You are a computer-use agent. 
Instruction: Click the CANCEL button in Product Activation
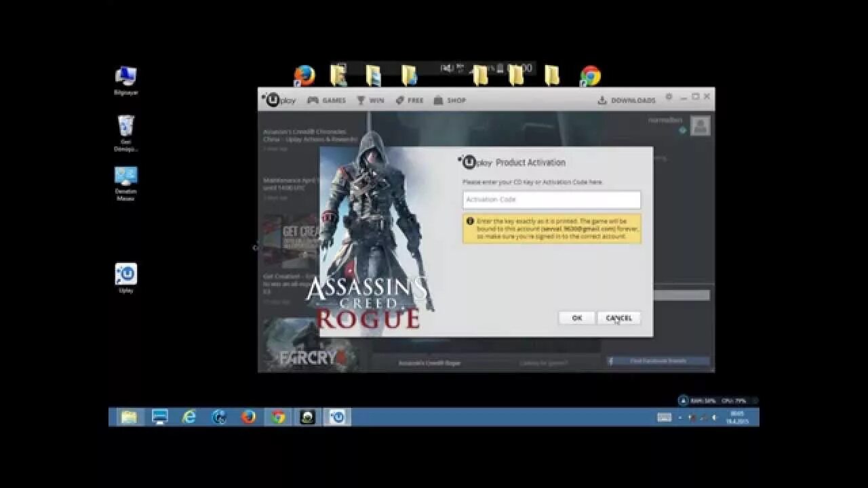coord(618,318)
